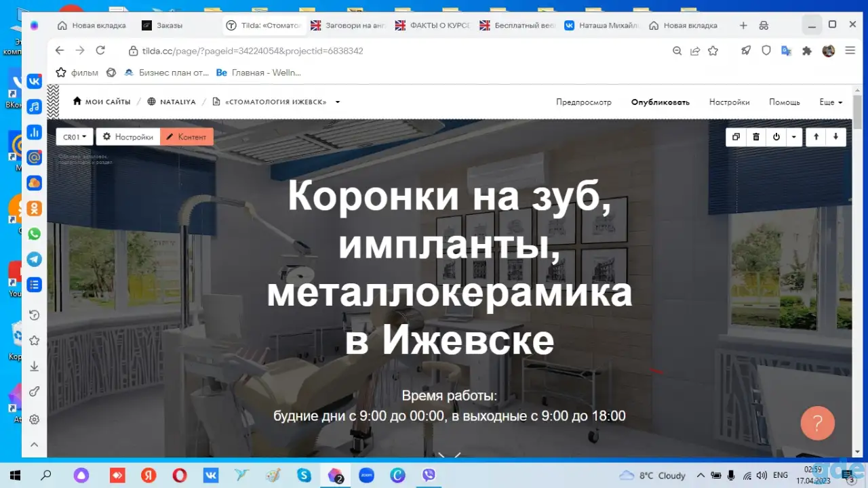Viewport: 868px width, 488px height.
Task: Open sidebar settings gear icon
Action: click(x=34, y=419)
